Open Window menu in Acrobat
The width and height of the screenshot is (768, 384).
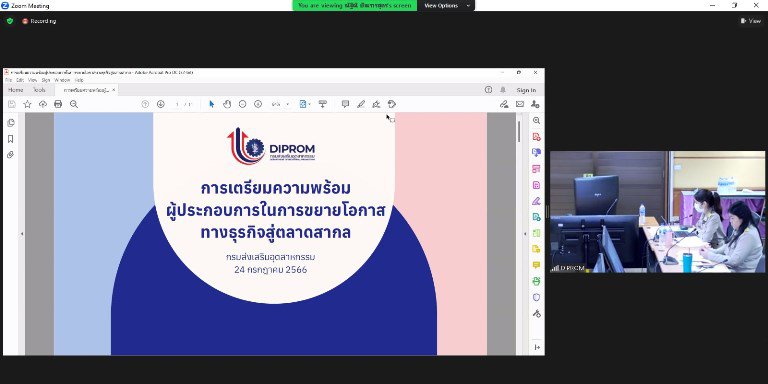coord(62,80)
